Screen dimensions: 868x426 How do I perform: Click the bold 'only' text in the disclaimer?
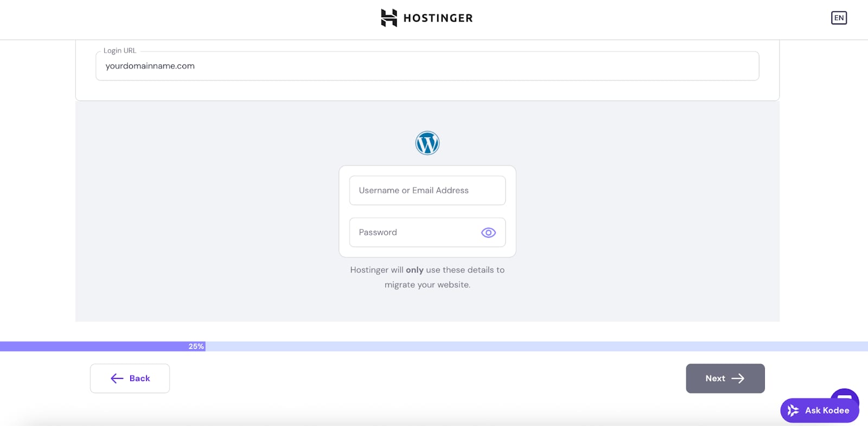[414, 270]
